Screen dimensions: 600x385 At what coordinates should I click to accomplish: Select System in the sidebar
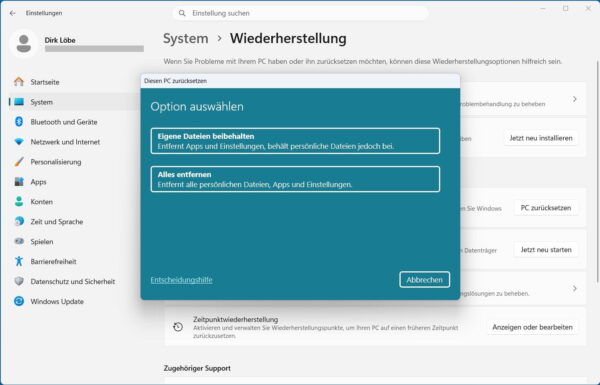click(75, 102)
